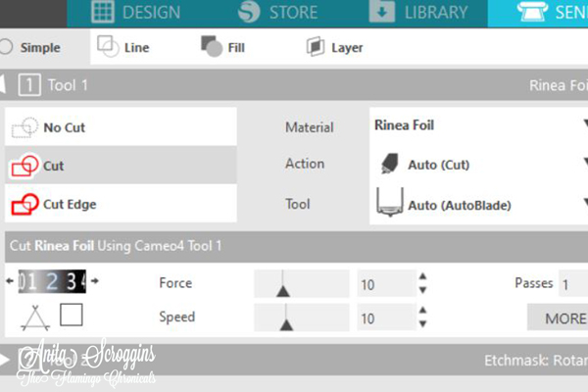This screenshot has width=588, height=392.
Task: Decrease Speed with down arrow
Action: pos(422,323)
